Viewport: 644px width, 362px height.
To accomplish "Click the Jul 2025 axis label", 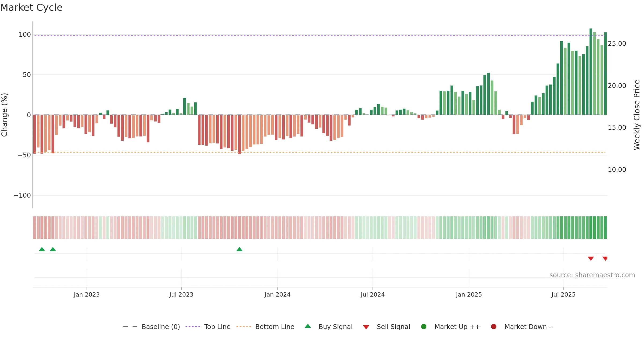I will pos(563,294).
